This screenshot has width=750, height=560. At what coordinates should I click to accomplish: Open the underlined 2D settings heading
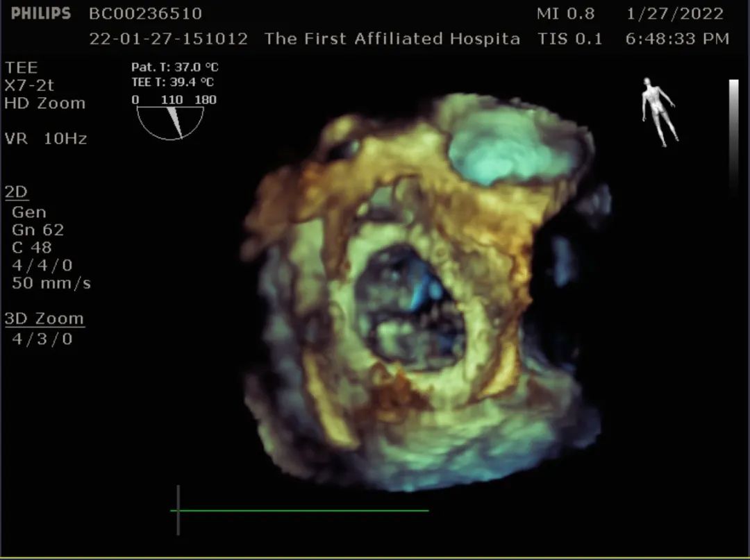[17, 192]
